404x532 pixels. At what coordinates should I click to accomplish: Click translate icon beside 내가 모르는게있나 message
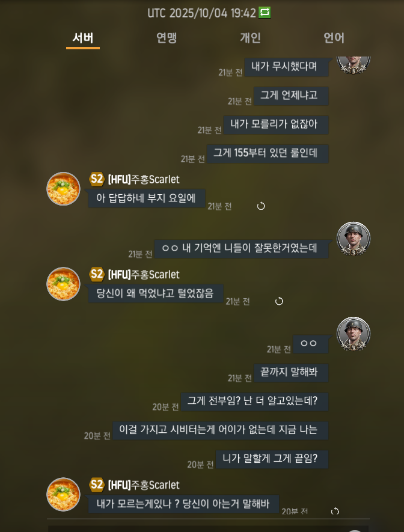point(335,512)
